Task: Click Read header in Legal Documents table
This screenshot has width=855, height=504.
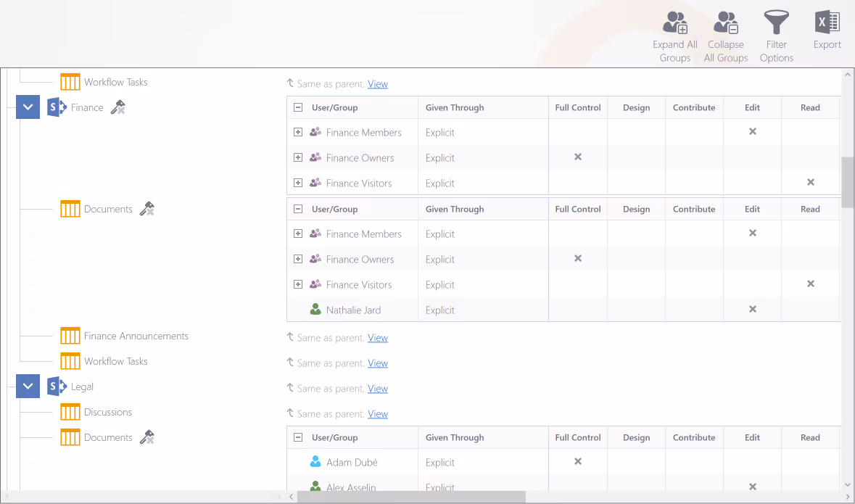Action: coord(810,437)
